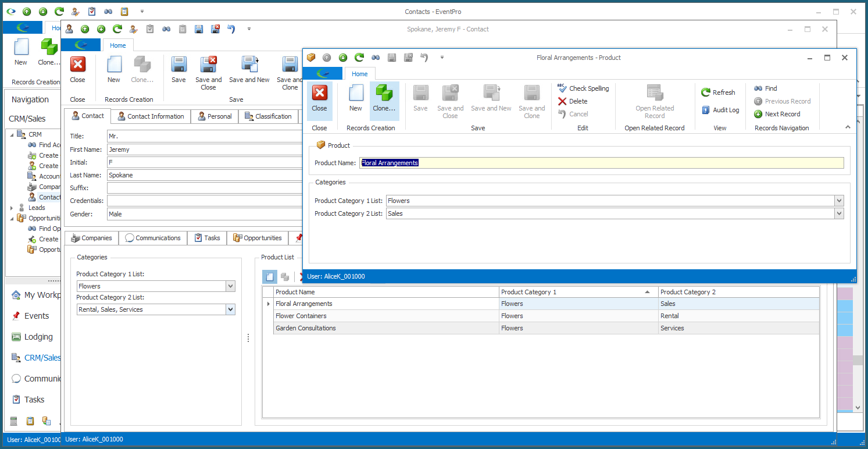Select the Floral Arrangements row in Product List

[x=541, y=304]
